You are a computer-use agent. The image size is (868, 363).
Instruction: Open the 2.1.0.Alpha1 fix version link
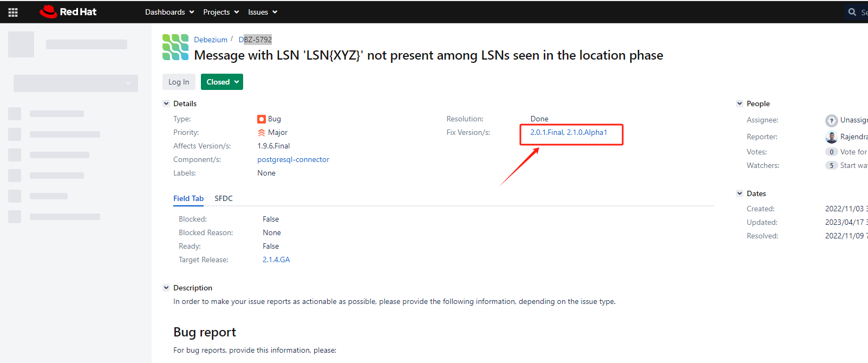pyautogui.click(x=587, y=132)
